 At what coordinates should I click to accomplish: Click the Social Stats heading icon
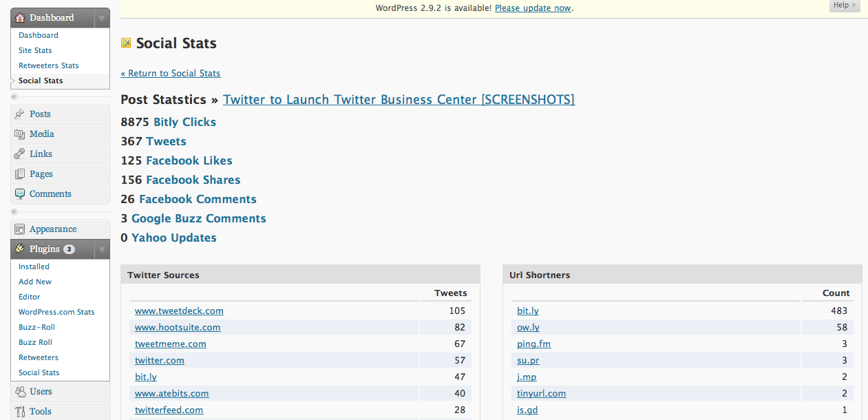126,43
